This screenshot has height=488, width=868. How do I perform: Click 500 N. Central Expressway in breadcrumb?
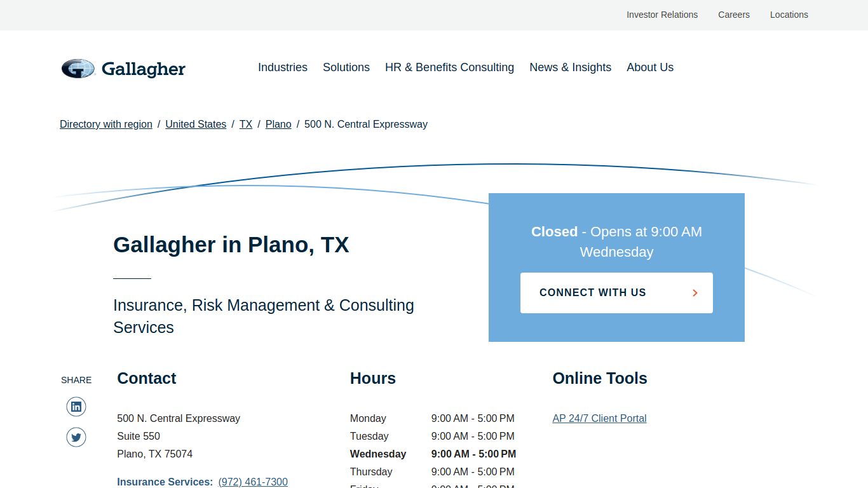(366, 125)
